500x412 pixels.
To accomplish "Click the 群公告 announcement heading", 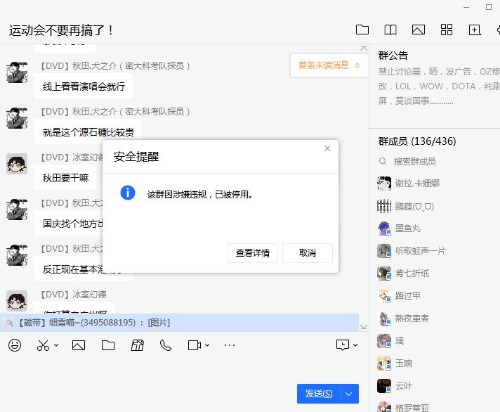I will (x=393, y=55).
